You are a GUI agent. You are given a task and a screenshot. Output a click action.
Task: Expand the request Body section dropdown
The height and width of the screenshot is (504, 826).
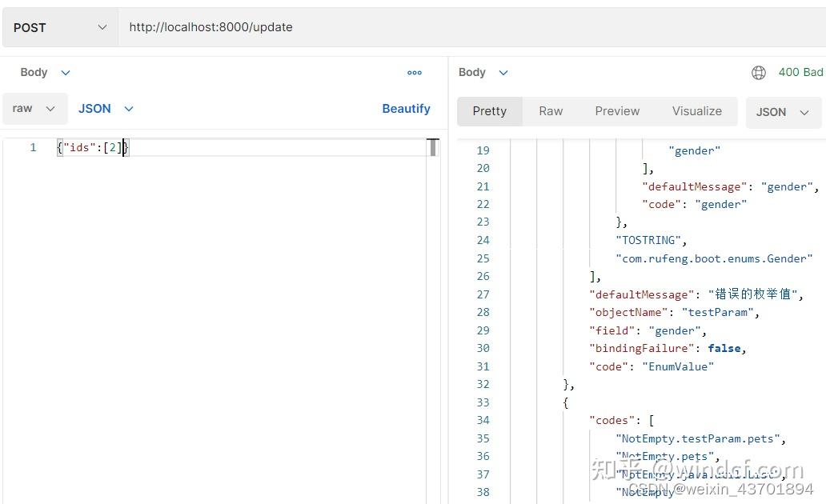point(45,72)
